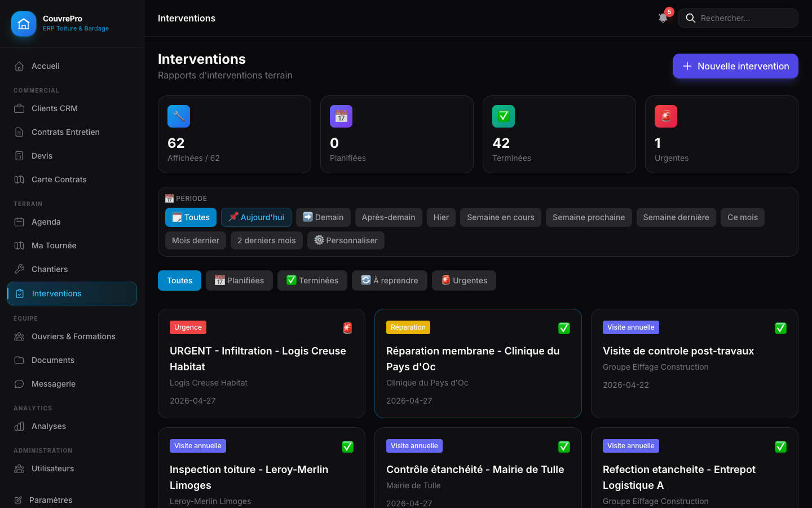
Task: Click the green check on Mairie de Tulle card
Action: (564, 446)
